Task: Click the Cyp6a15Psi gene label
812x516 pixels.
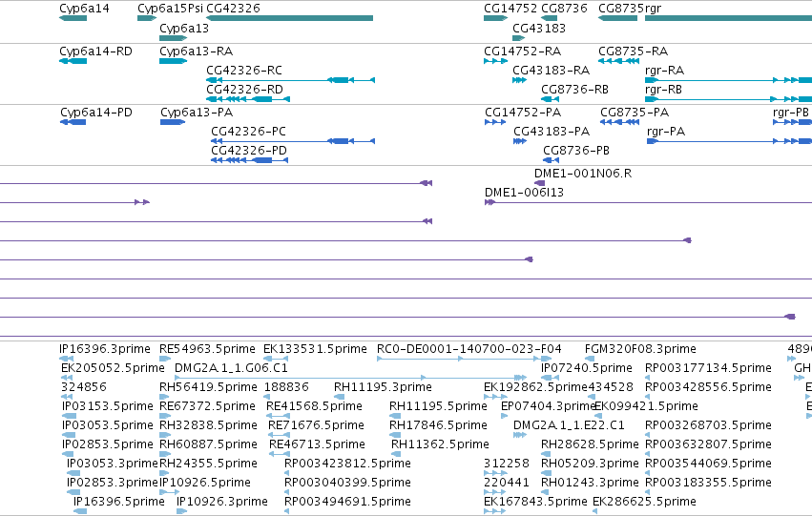Action: coord(170,9)
